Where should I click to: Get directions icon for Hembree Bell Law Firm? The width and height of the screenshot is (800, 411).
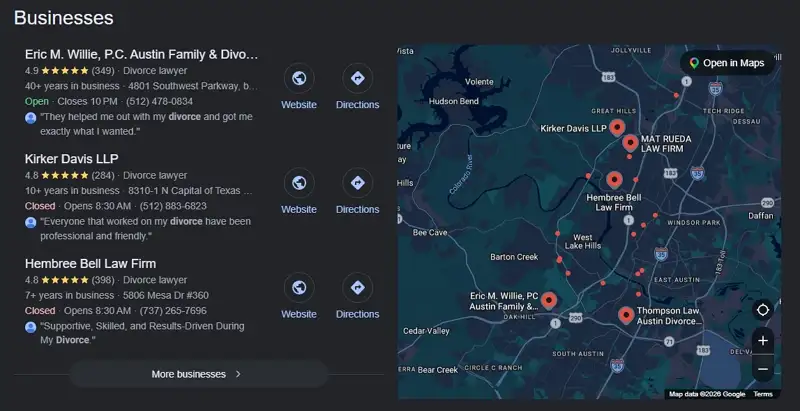pos(358,288)
